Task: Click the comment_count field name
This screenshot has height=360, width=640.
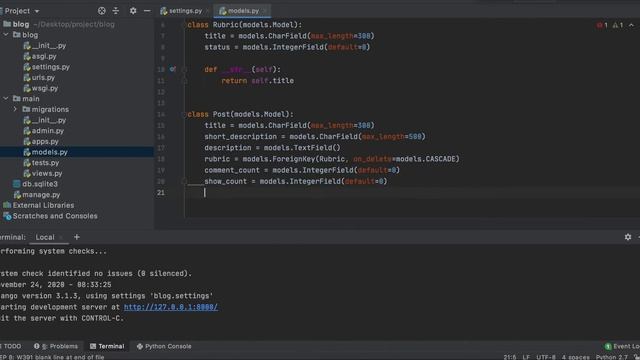Action: (x=232, y=170)
